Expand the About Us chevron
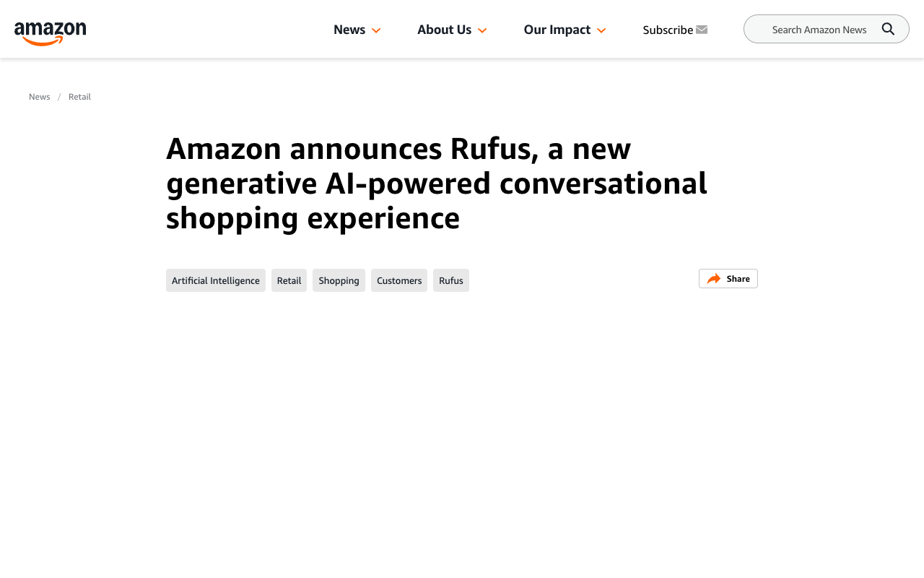 (482, 30)
